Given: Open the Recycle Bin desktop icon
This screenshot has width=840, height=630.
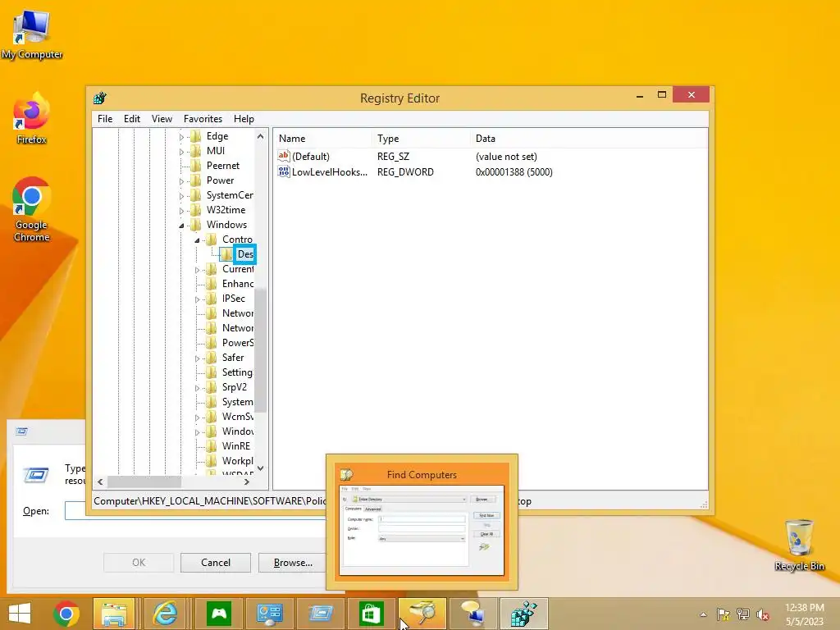Looking at the screenshot, I should pyautogui.click(x=799, y=545).
